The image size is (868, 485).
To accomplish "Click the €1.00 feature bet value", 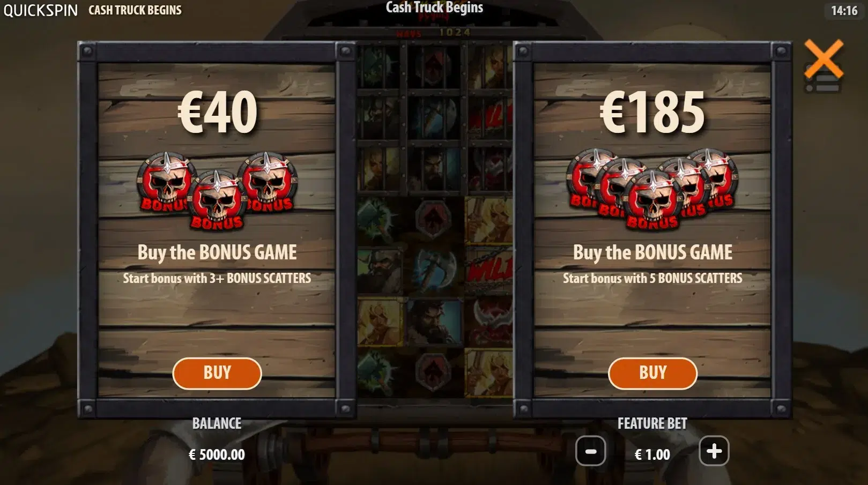I will point(652,454).
